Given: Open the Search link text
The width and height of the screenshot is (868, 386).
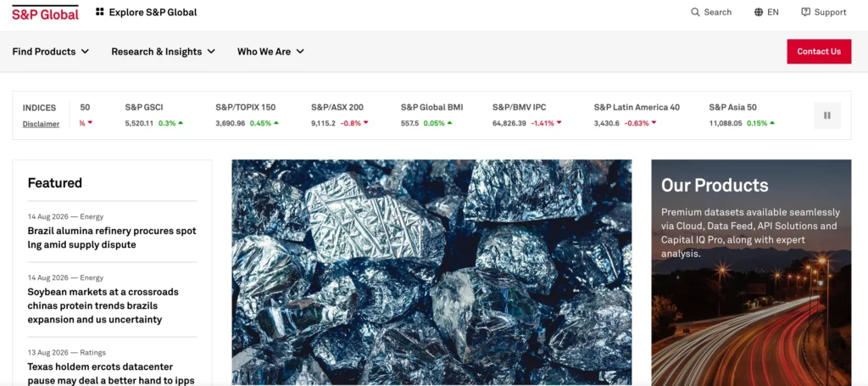Looking at the screenshot, I should click(717, 12).
